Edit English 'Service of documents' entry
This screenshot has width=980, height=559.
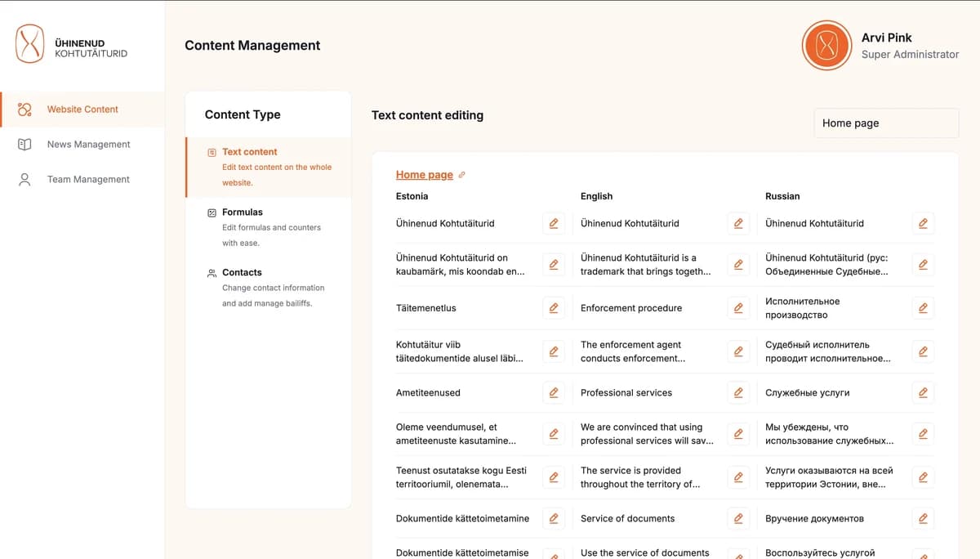(x=738, y=518)
